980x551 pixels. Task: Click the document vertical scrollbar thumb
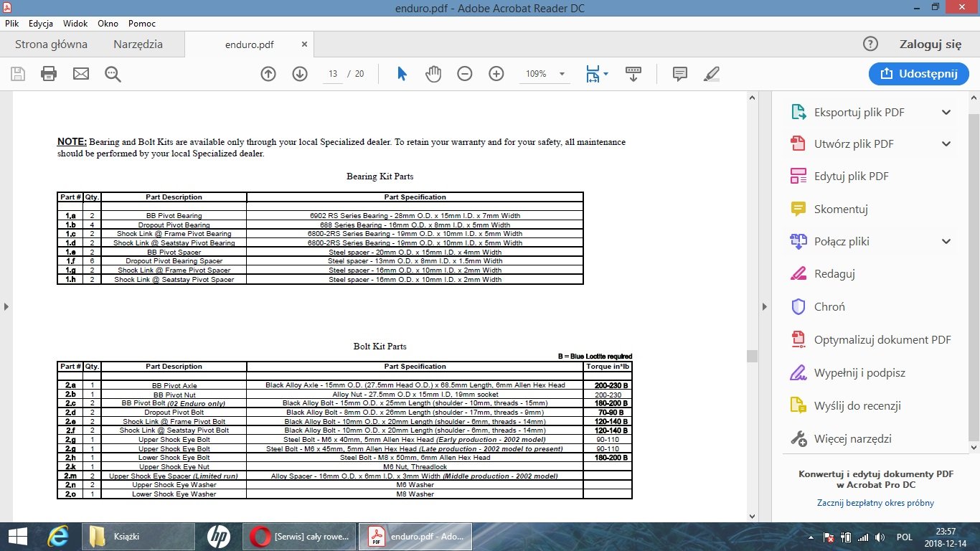click(752, 356)
